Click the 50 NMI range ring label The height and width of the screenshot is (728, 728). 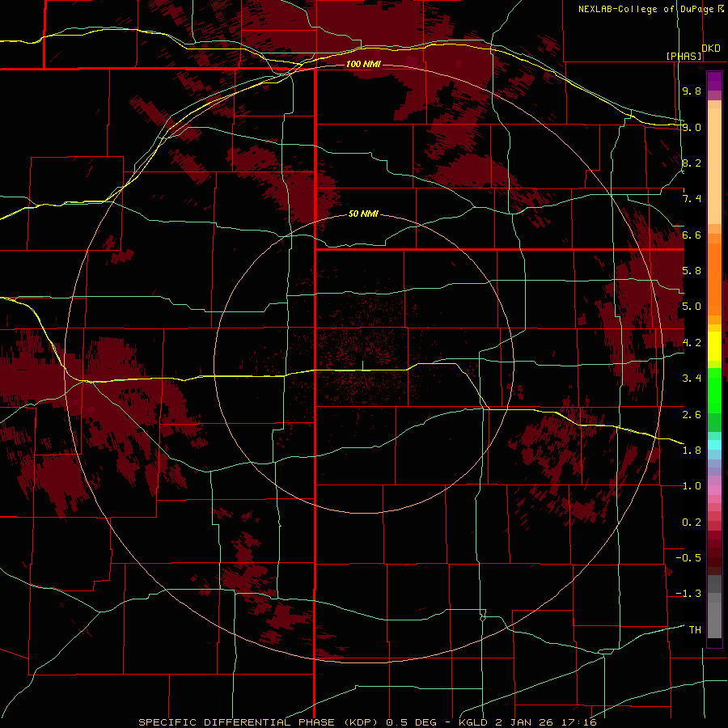pyautogui.click(x=363, y=214)
